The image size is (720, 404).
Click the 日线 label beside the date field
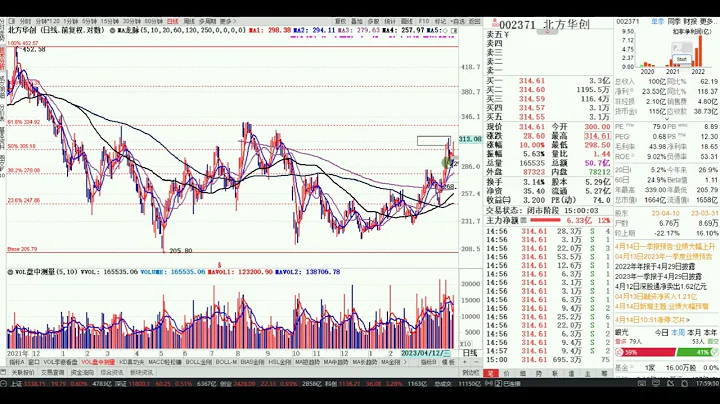point(470,353)
